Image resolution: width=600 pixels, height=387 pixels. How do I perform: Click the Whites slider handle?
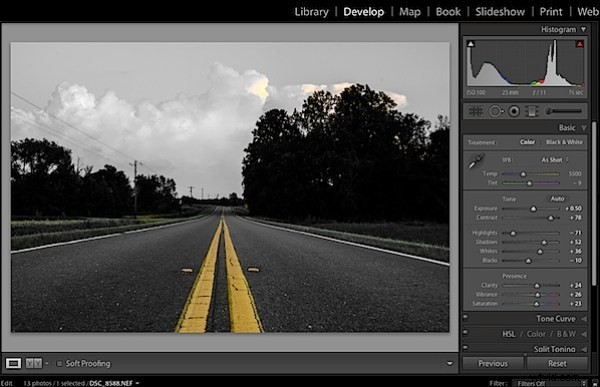tap(540, 251)
